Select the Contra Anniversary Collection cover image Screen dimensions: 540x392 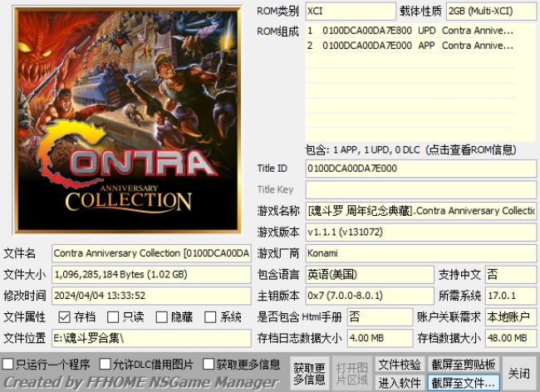tap(127, 120)
